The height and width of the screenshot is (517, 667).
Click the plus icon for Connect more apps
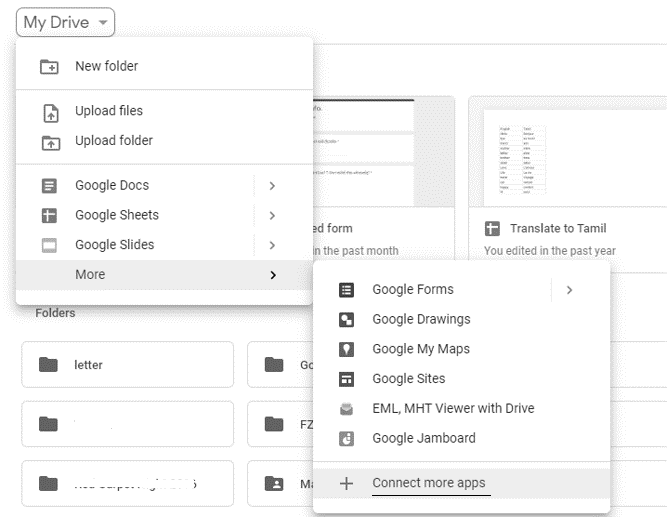click(x=346, y=483)
